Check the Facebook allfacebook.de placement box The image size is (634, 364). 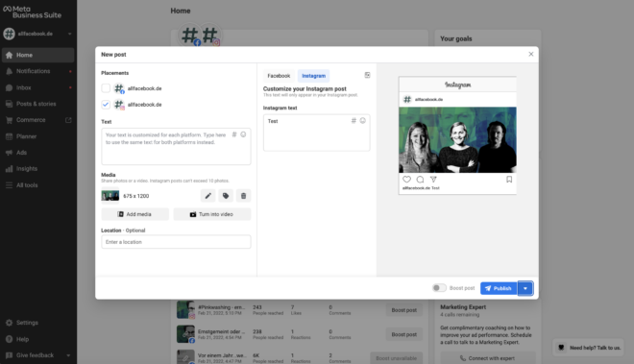tap(106, 88)
